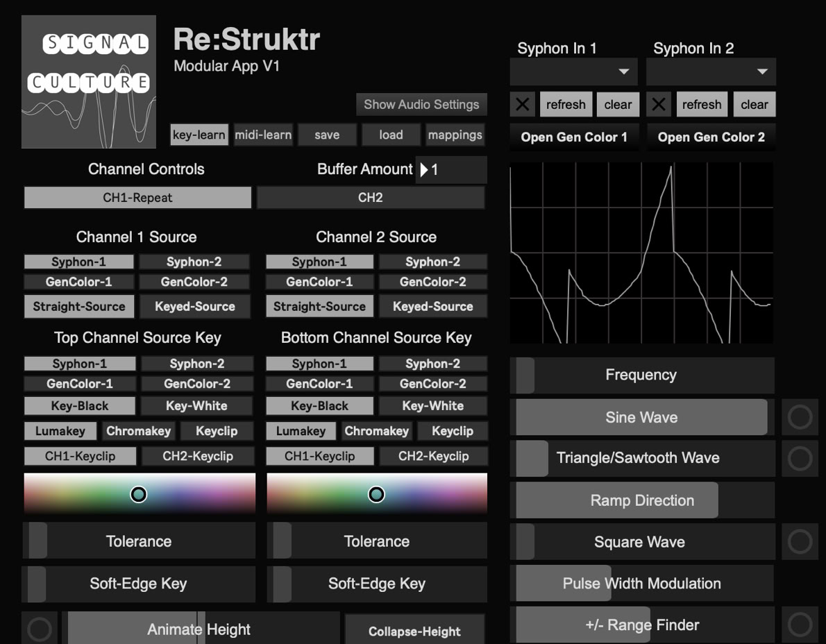Switch Top Channel key mode to Keyclip
Viewport: 826px width, 644px height.
tap(217, 431)
